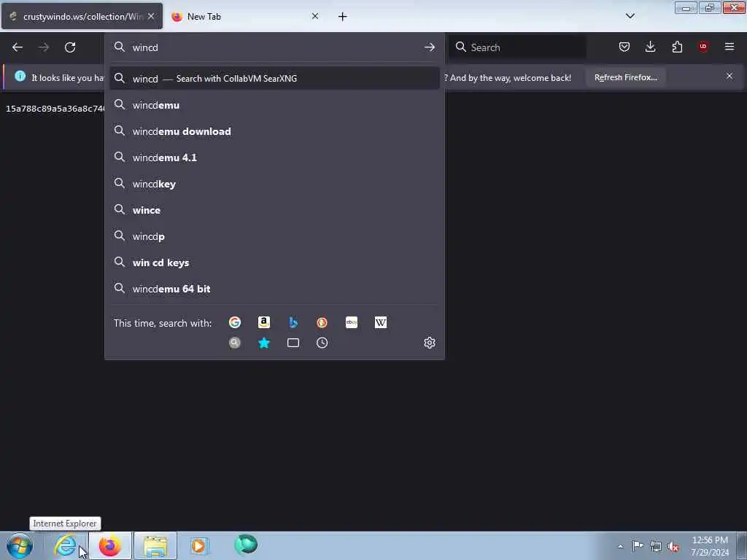The image size is (747, 560).
Task: Search in Bookmarks using star icon
Action: (264, 343)
